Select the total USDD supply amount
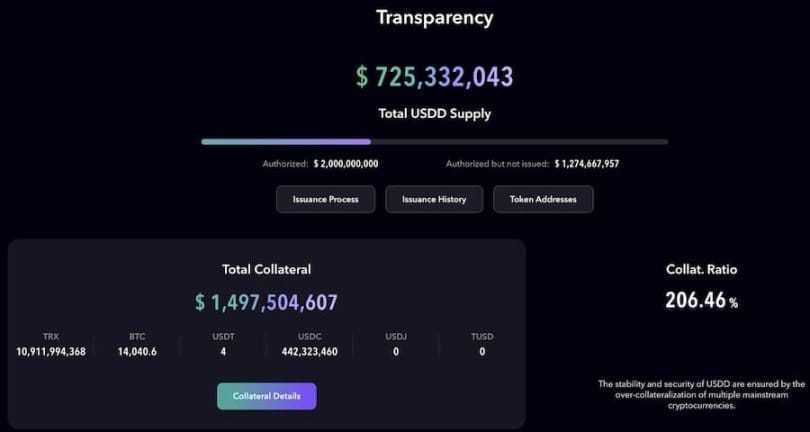 pyautogui.click(x=434, y=76)
